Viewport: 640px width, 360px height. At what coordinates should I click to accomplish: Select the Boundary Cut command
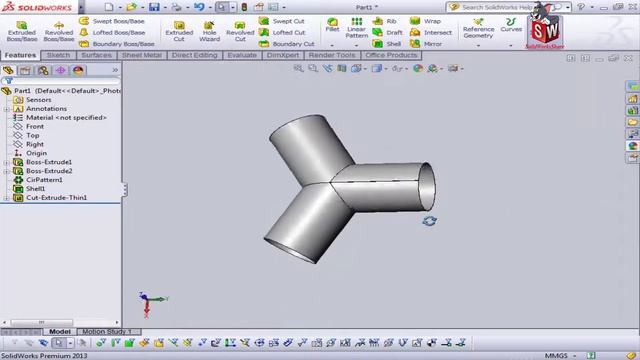coord(287,44)
